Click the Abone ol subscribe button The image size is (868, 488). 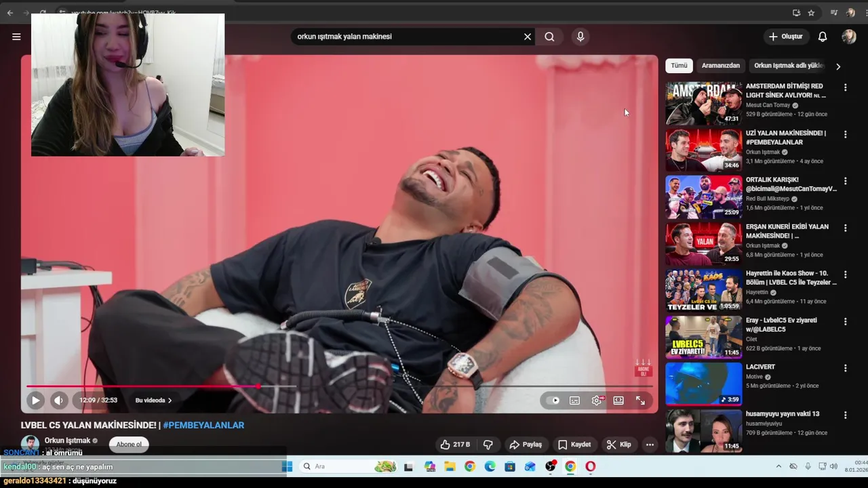(129, 445)
